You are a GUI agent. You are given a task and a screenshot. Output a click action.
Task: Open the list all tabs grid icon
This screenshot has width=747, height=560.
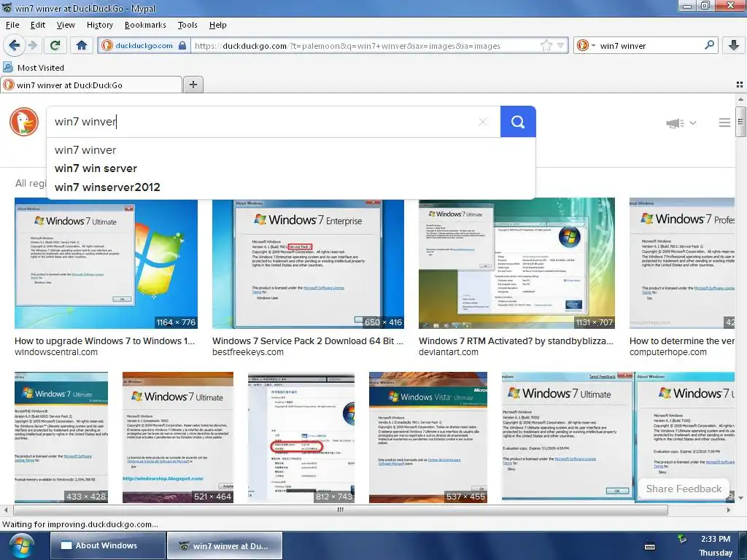(740, 85)
